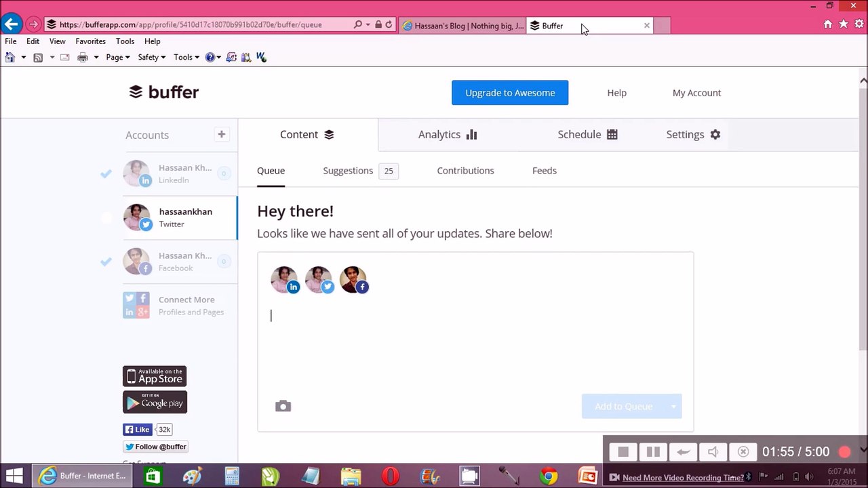Click the Available on the App Store badge
The width and height of the screenshot is (868, 488).
pyautogui.click(x=155, y=376)
